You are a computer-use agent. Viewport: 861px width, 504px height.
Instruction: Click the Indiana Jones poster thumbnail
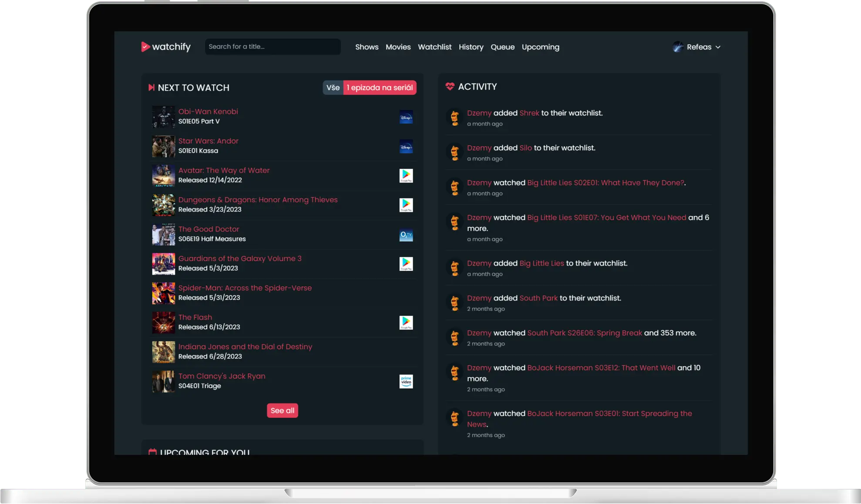(163, 352)
